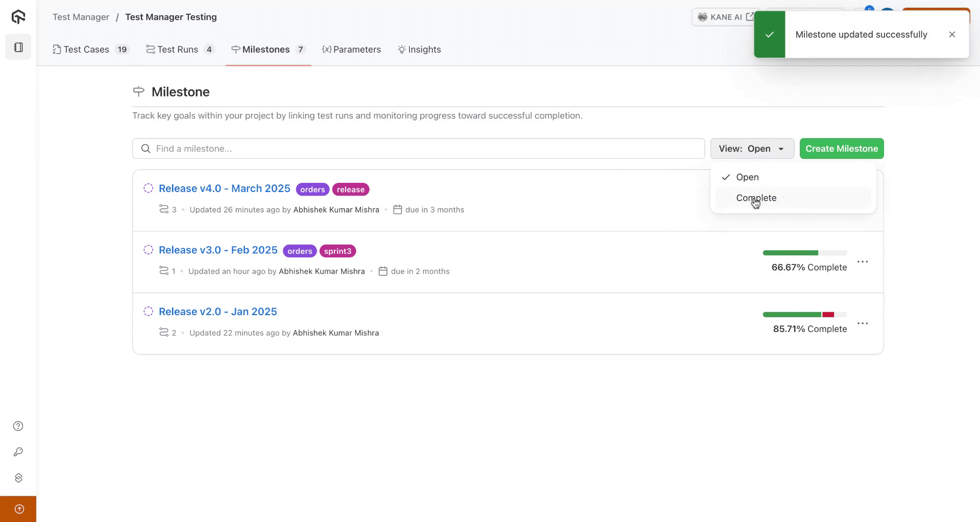
Task: Toggle the sidebar panel icon
Action: pyautogui.click(x=18, y=48)
